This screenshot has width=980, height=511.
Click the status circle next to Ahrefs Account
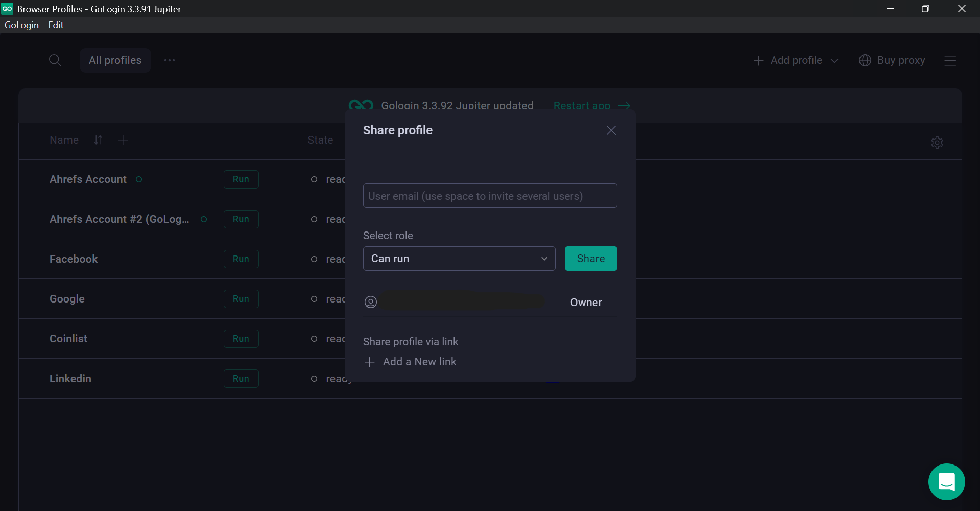[139, 179]
